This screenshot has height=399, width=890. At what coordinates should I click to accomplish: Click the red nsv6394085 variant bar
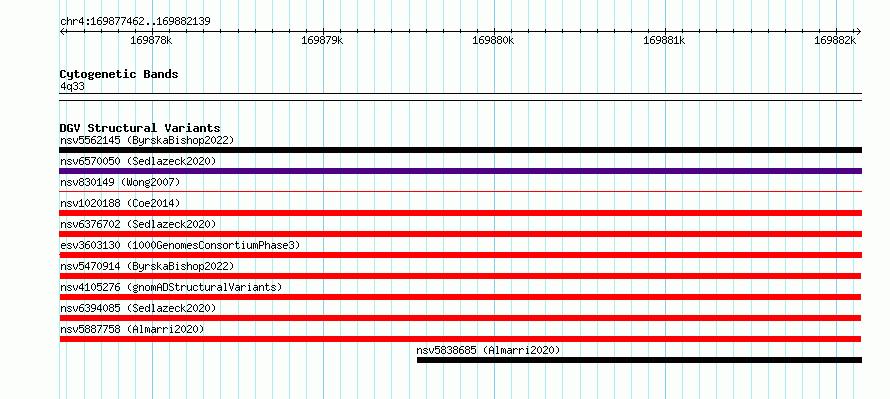click(x=460, y=318)
